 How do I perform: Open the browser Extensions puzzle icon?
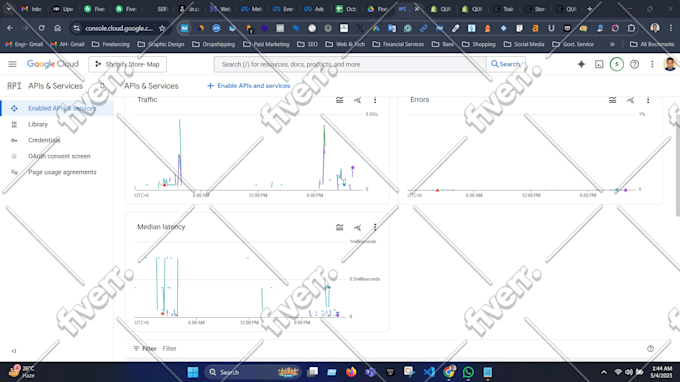pyautogui.click(x=631, y=28)
